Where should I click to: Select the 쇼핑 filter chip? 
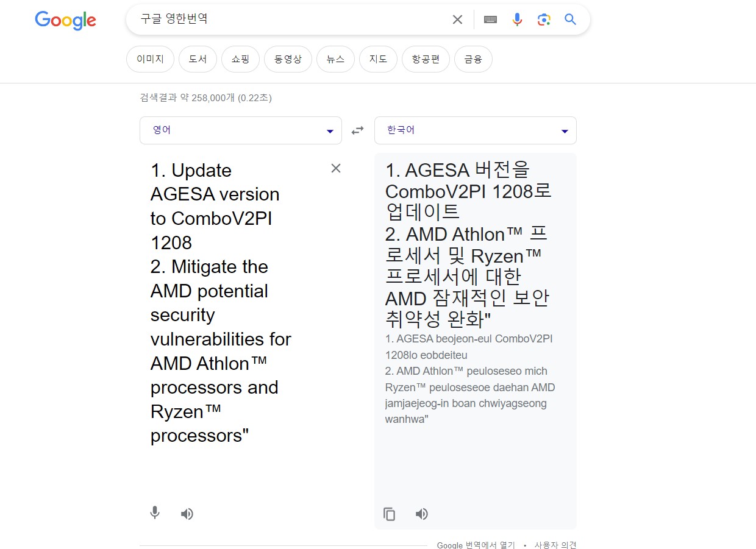pos(240,59)
